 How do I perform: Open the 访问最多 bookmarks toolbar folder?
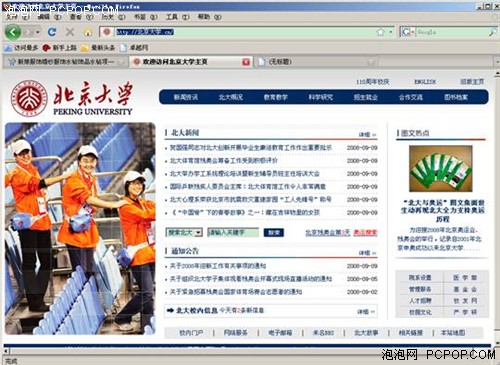click(21, 48)
